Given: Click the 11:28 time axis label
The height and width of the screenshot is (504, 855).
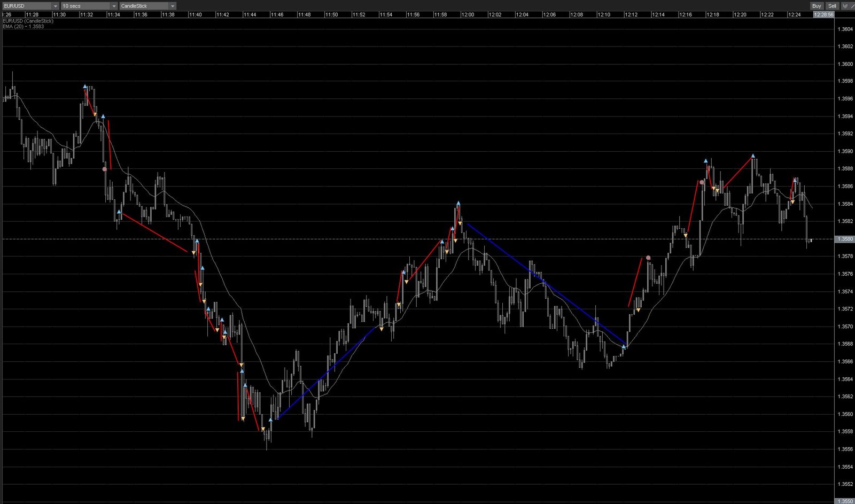Looking at the screenshot, I should point(32,14).
